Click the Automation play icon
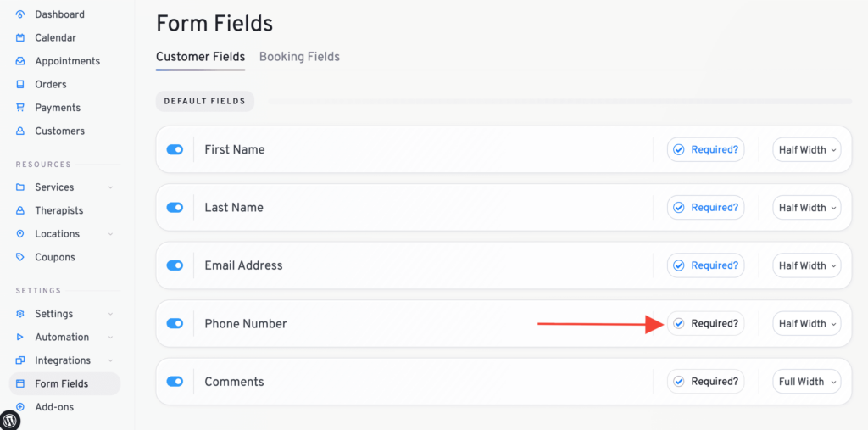Image resolution: width=868 pixels, height=430 pixels. [20, 337]
